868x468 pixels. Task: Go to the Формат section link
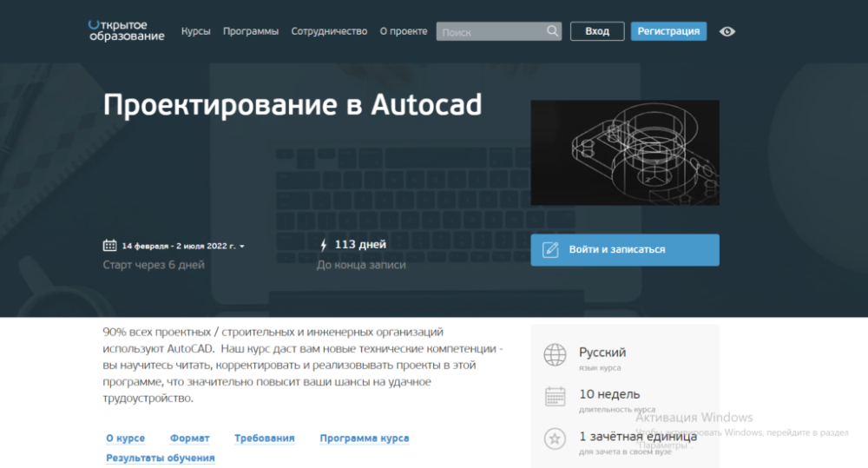click(x=189, y=438)
